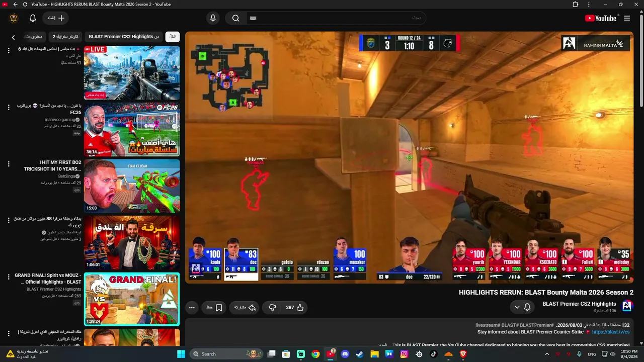Start voice search with microphone
Viewport: 644px width, 362px height.
click(x=213, y=18)
